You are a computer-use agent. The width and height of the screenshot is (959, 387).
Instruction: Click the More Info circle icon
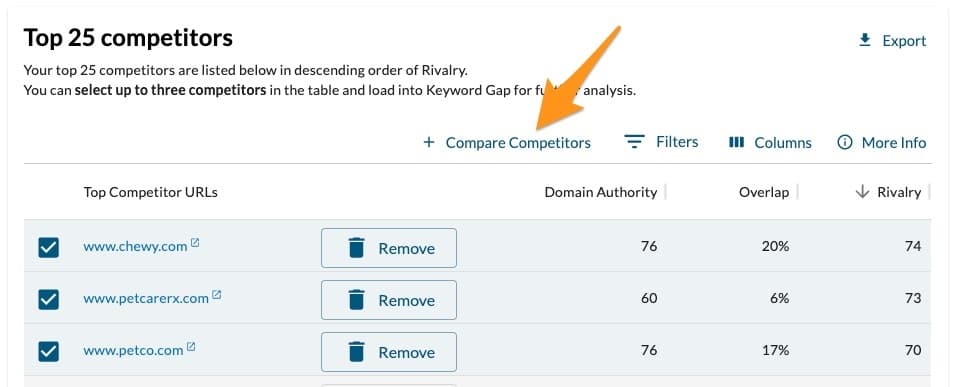[845, 142]
